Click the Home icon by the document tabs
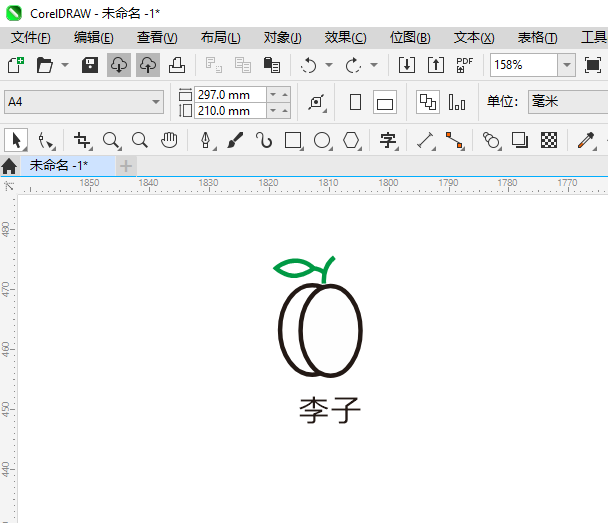 click(x=9, y=166)
